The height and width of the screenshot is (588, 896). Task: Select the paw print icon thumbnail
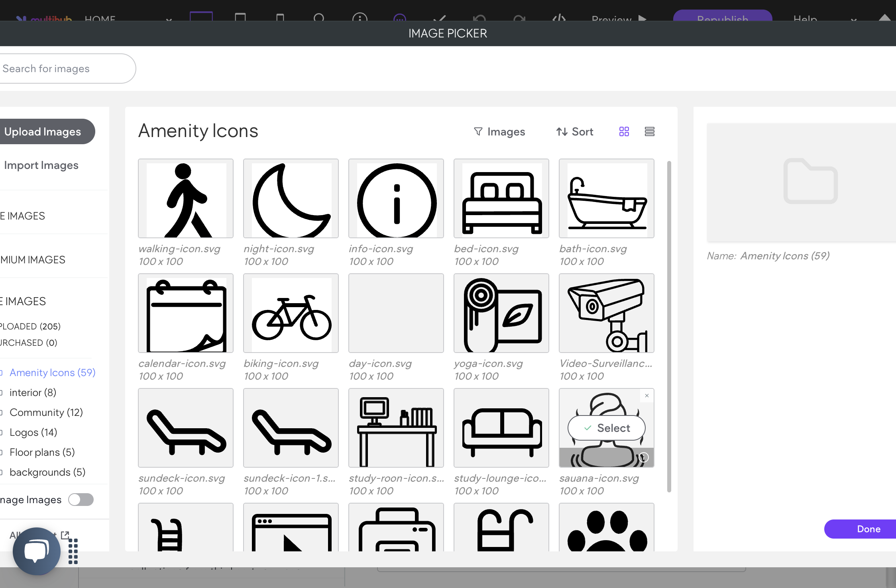[607, 527]
